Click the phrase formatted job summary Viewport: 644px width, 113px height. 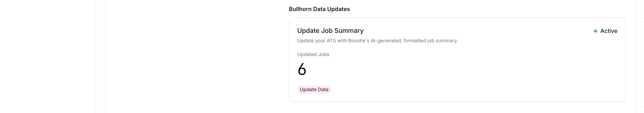tap(431, 41)
